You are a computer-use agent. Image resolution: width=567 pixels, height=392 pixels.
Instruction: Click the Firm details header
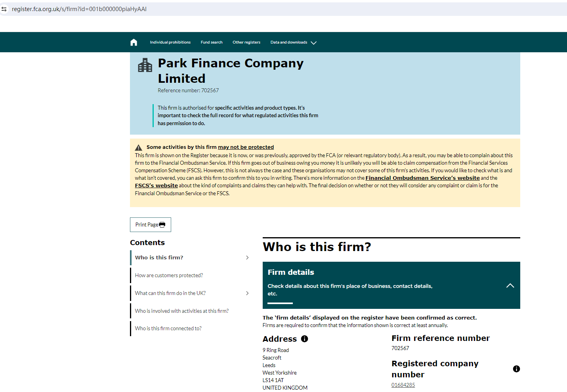point(391,285)
